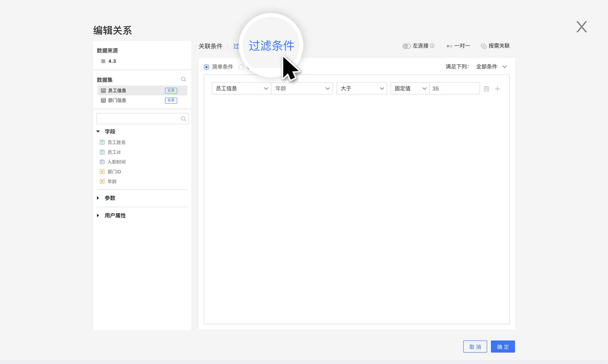608x364 pixels.
Task: Switch to the 关联条件 tab
Action: tap(210, 46)
